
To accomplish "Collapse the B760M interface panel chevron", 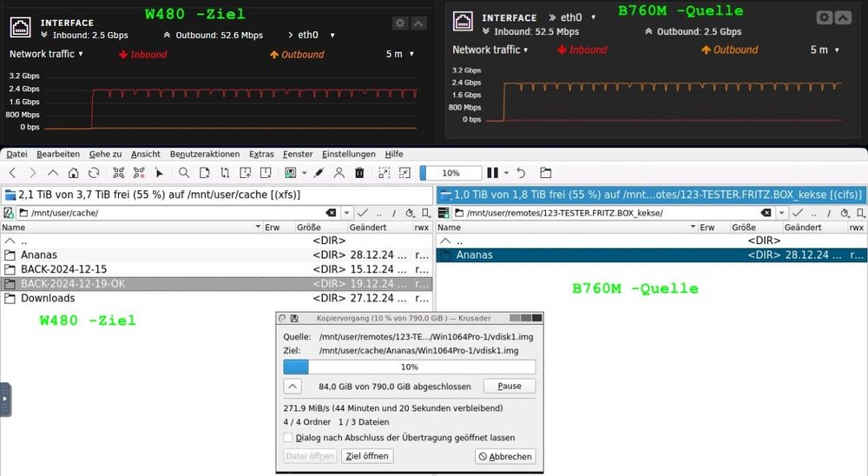I will (x=843, y=17).
